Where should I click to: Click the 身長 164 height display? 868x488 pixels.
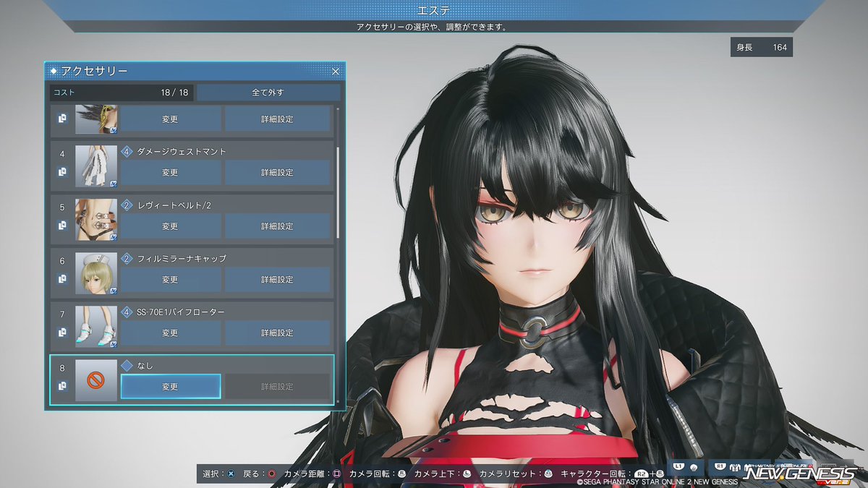point(762,48)
